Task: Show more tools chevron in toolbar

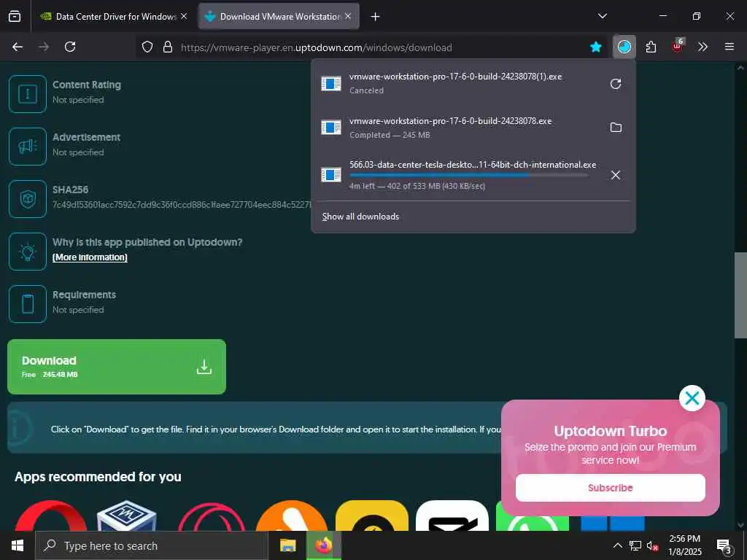Action: click(703, 47)
